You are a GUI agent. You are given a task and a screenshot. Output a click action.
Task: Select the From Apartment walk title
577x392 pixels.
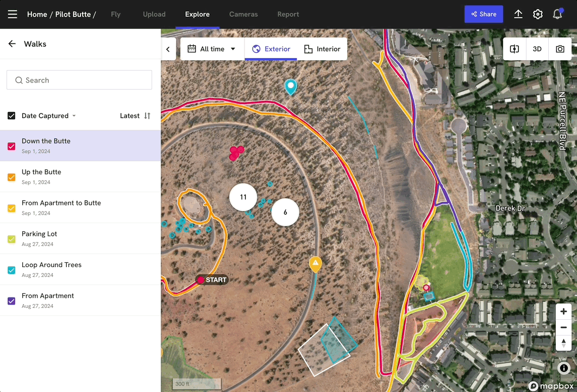[x=48, y=296]
